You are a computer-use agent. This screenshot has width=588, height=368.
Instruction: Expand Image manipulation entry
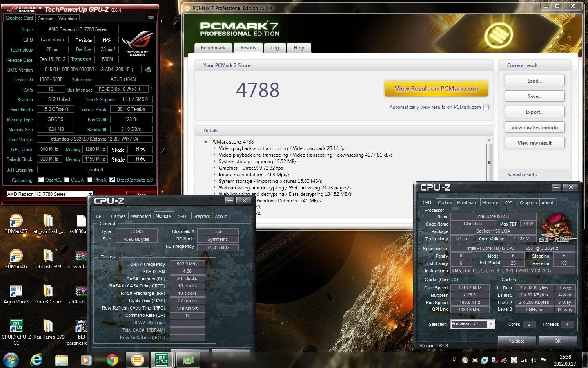(214, 175)
